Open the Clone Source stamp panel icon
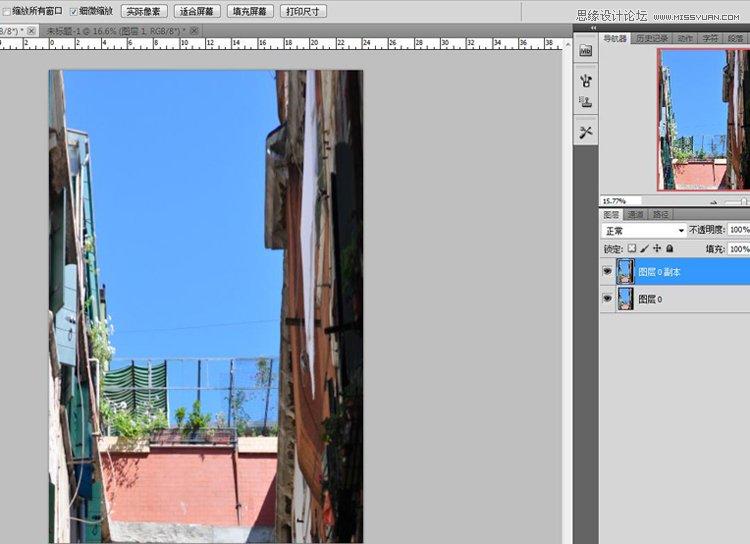The height and width of the screenshot is (544, 750). [x=586, y=101]
